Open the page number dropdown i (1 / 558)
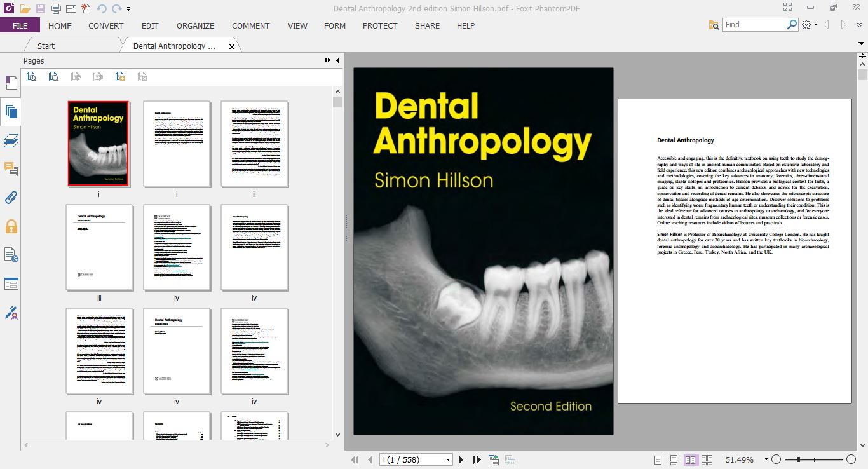The height and width of the screenshot is (469, 868). pyautogui.click(x=448, y=459)
